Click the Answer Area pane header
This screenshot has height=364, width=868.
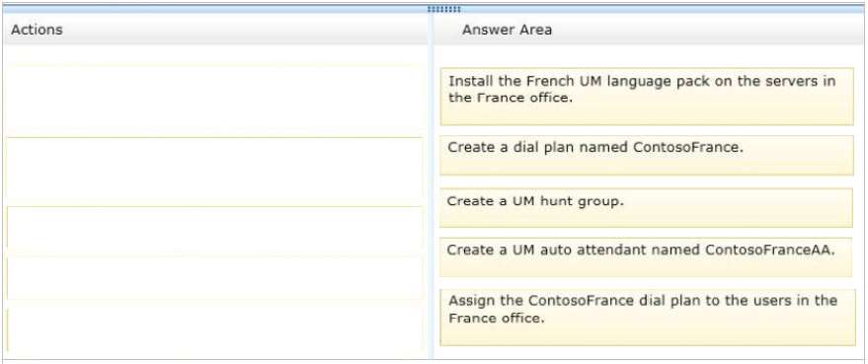(650, 30)
